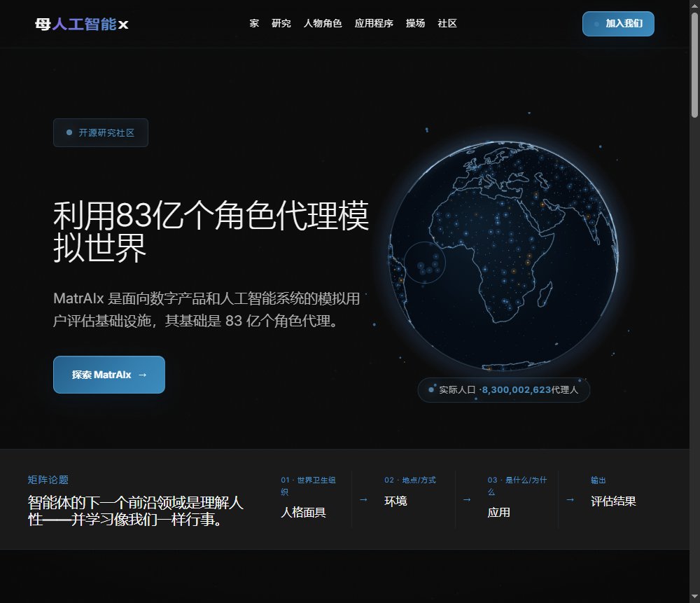The width and height of the screenshot is (700, 603).
Task: Click the arrow before 评估结果
Action: [x=570, y=500]
